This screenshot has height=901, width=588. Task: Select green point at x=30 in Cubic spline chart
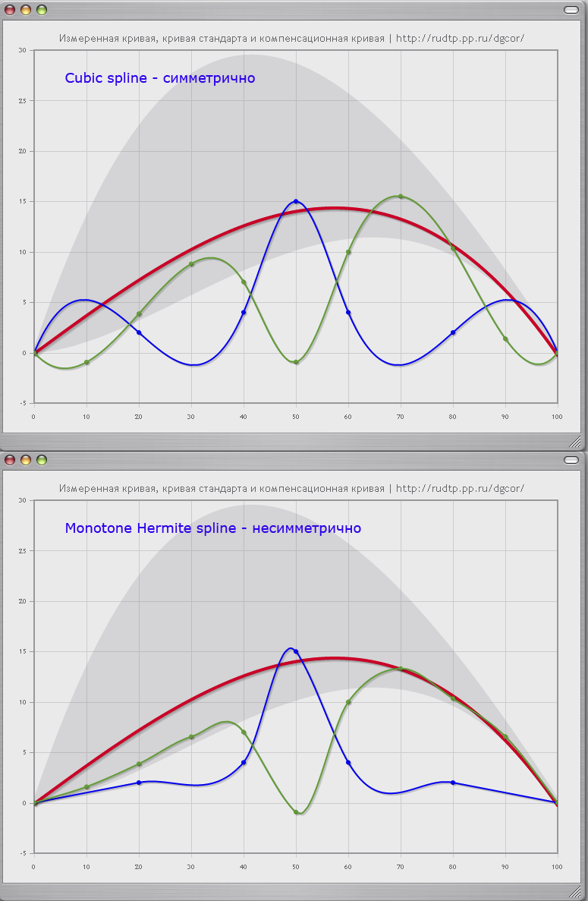click(x=191, y=264)
